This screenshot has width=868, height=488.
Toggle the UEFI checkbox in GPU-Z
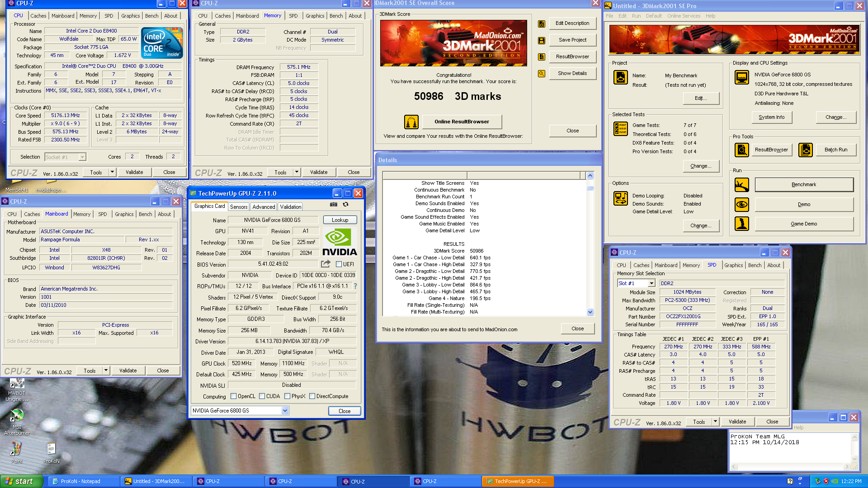point(339,264)
